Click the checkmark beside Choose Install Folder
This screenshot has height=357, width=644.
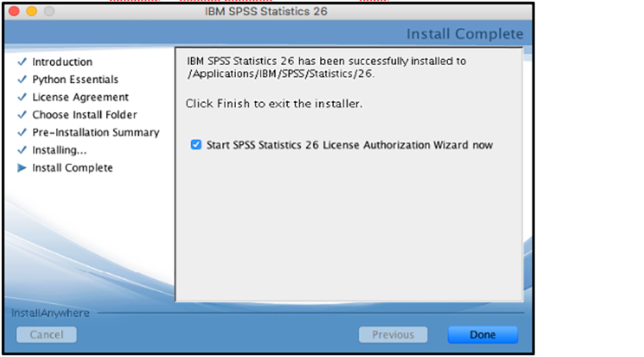click(22, 114)
